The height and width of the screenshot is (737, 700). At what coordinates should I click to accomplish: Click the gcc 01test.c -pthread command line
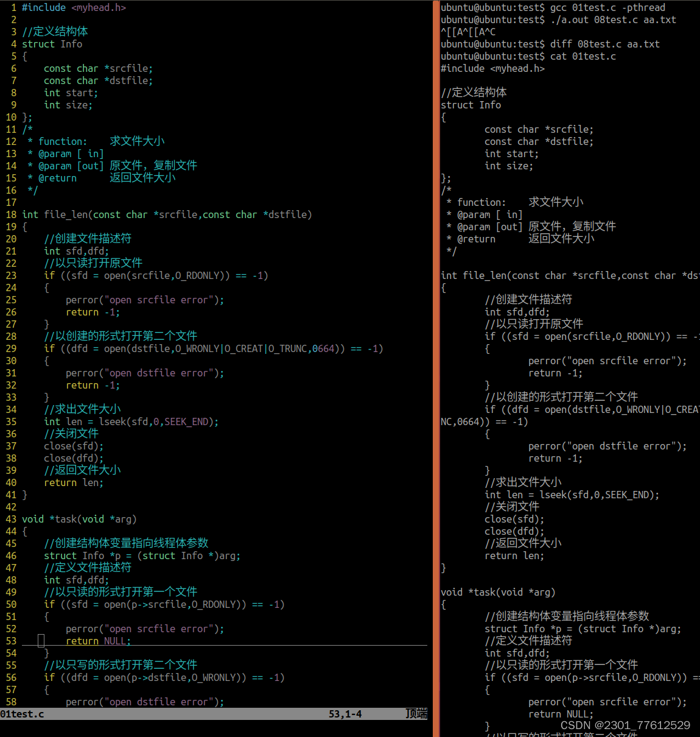pos(604,7)
